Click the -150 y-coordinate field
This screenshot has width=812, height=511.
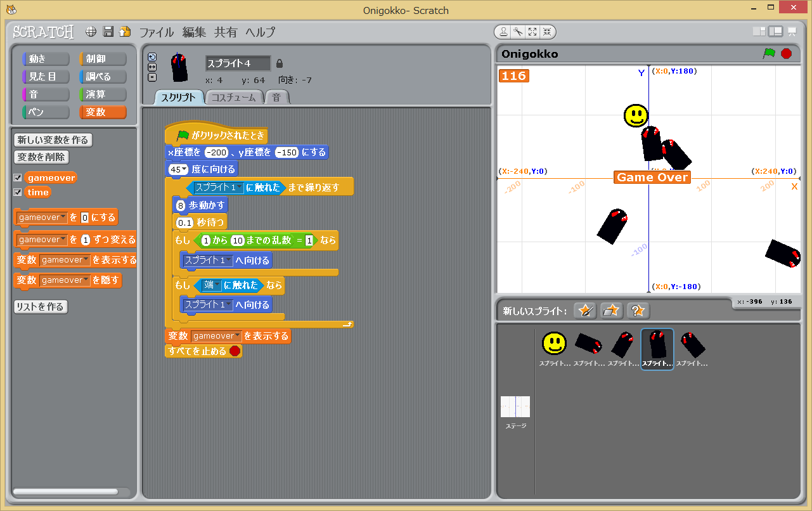[287, 153]
